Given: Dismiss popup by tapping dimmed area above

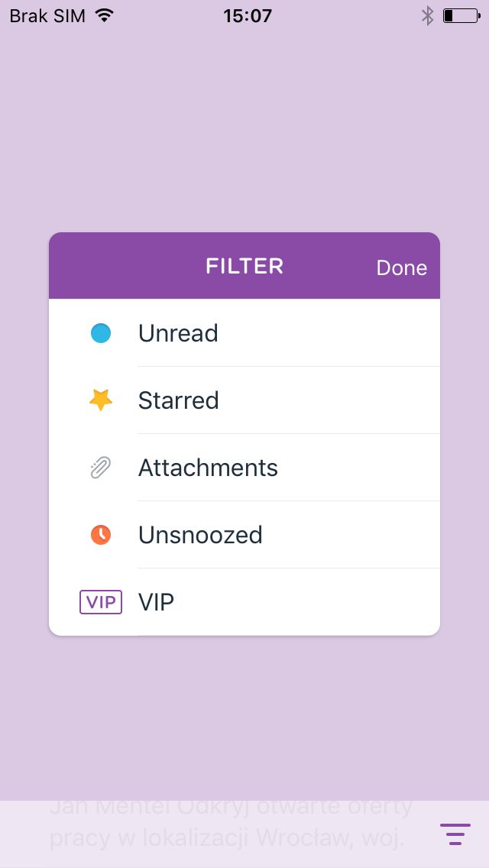Looking at the screenshot, I should (244, 130).
